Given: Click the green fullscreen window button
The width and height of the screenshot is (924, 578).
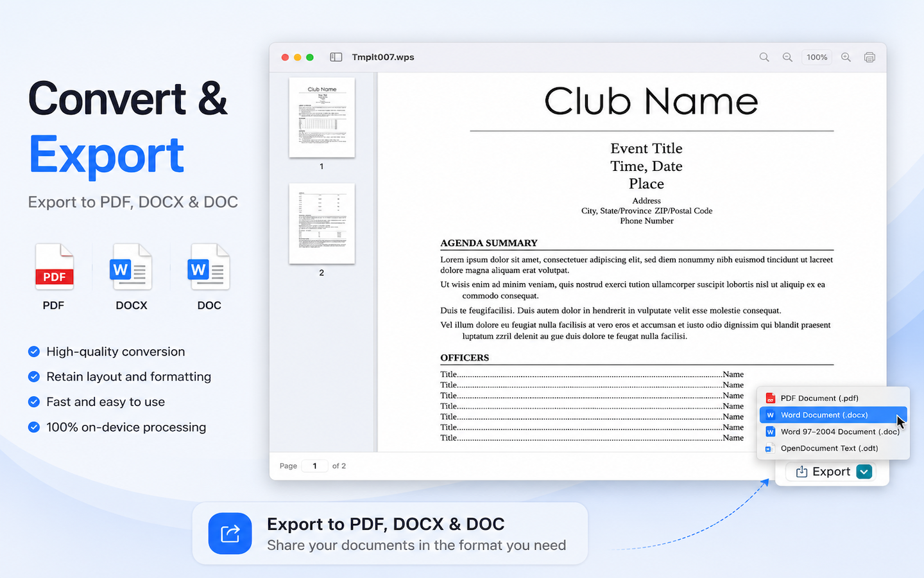Looking at the screenshot, I should point(310,57).
